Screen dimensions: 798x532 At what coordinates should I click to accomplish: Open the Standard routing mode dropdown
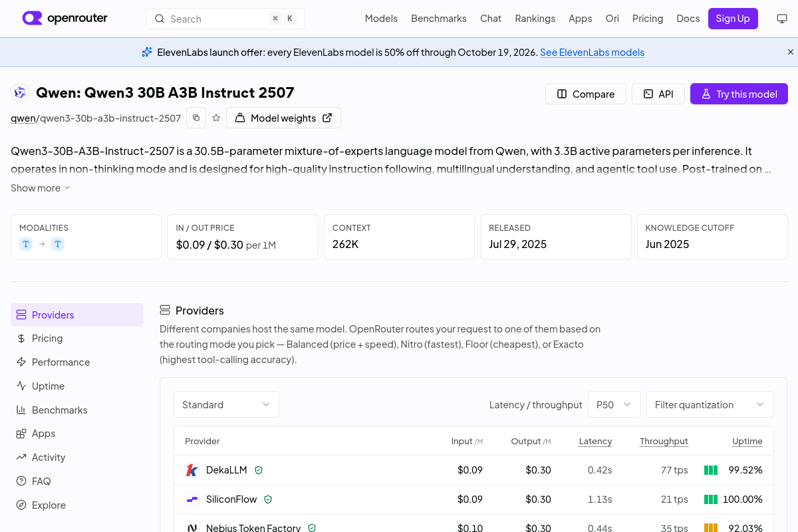click(x=227, y=404)
